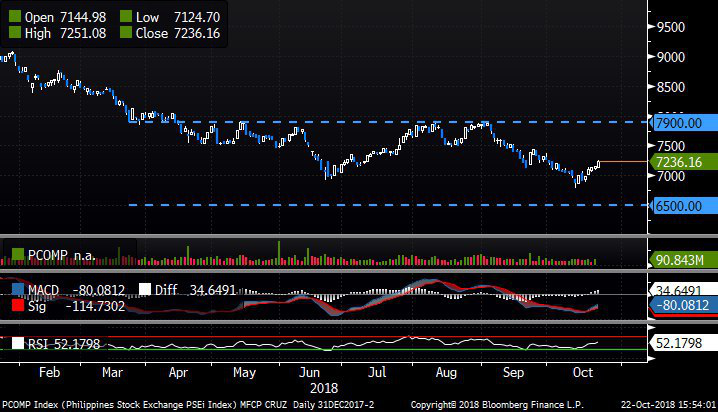Image resolution: width=718 pixels, height=412 pixels.
Task: Click the PCOMP volume legend green square
Action: pyautogui.click(x=17, y=255)
